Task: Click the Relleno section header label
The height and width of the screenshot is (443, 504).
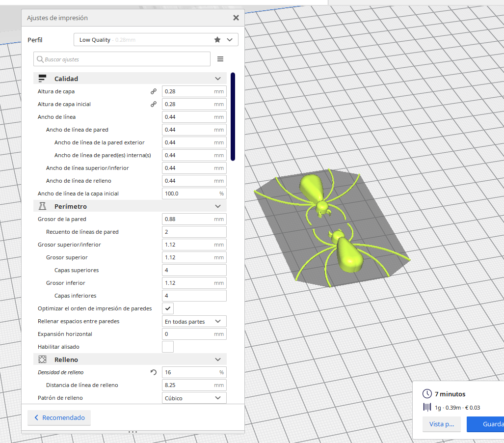Action: click(66, 360)
